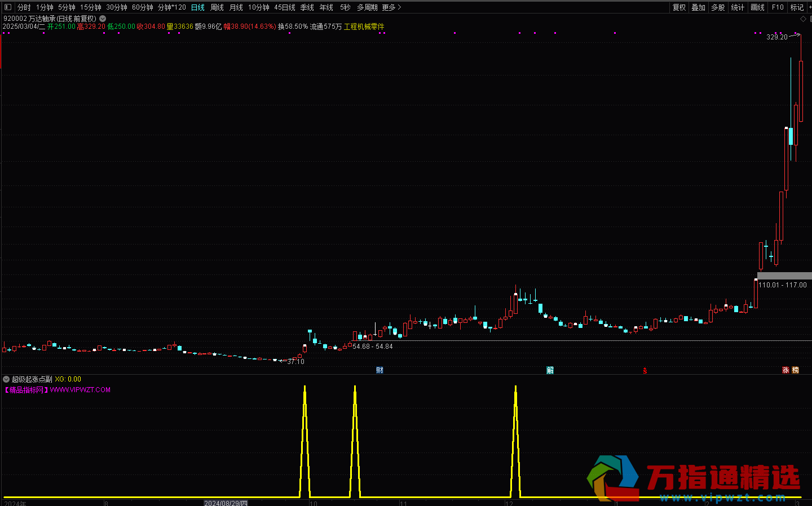Select the 10分钟 period

pos(259,7)
